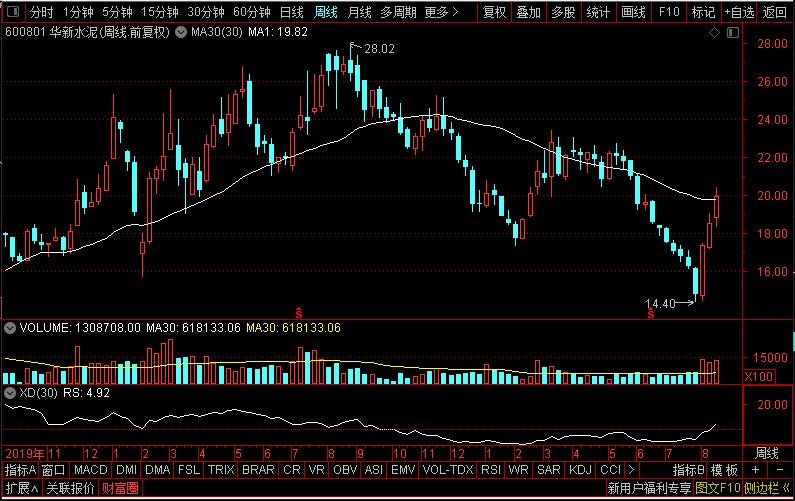Switch sub-chart to EMV indicator
The height and width of the screenshot is (501, 795).
click(403, 470)
